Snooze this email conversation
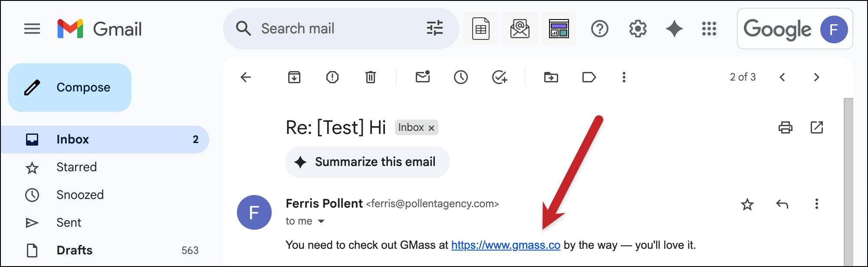Screen dimensions: 868x267 coord(460,77)
